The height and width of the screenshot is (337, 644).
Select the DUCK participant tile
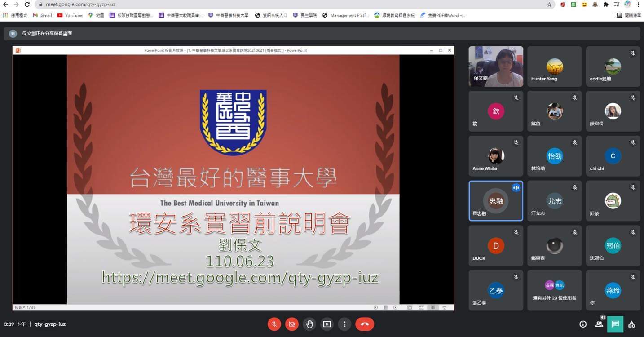[x=496, y=246]
